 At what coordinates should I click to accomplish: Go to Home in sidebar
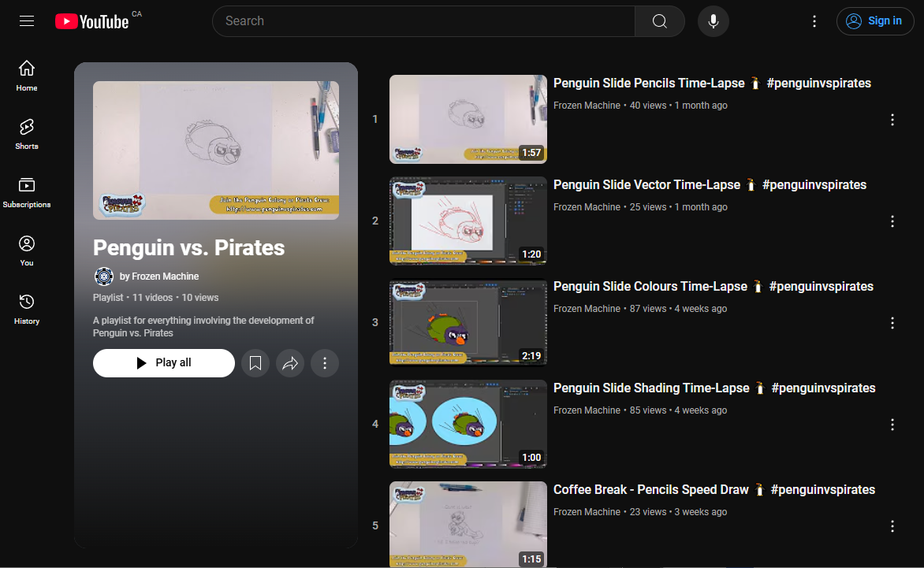point(27,76)
